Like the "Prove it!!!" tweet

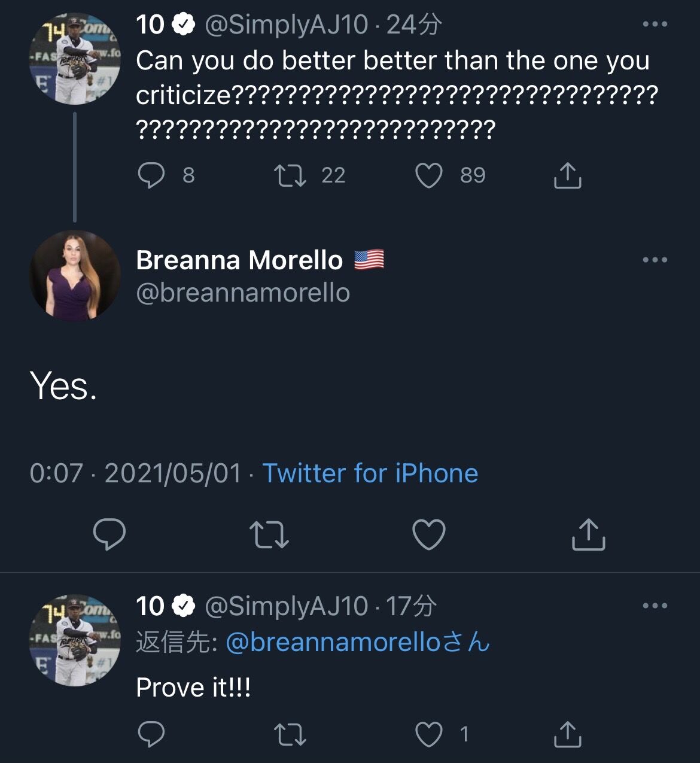[429, 734]
